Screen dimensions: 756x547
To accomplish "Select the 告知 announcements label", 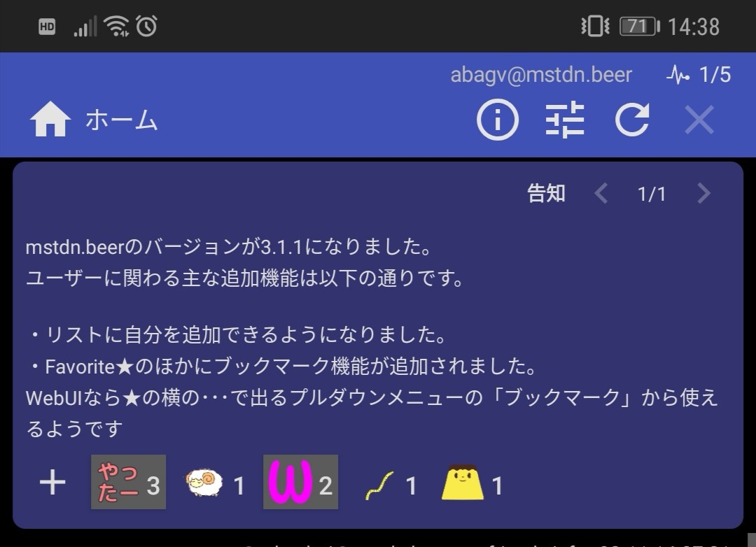I will click(x=546, y=193).
